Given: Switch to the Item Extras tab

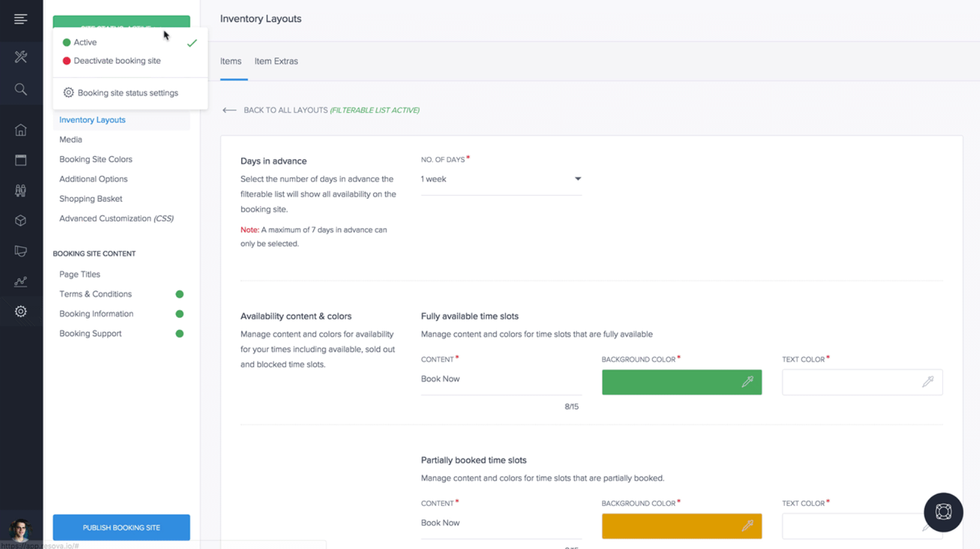Looking at the screenshot, I should pos(276,61).
